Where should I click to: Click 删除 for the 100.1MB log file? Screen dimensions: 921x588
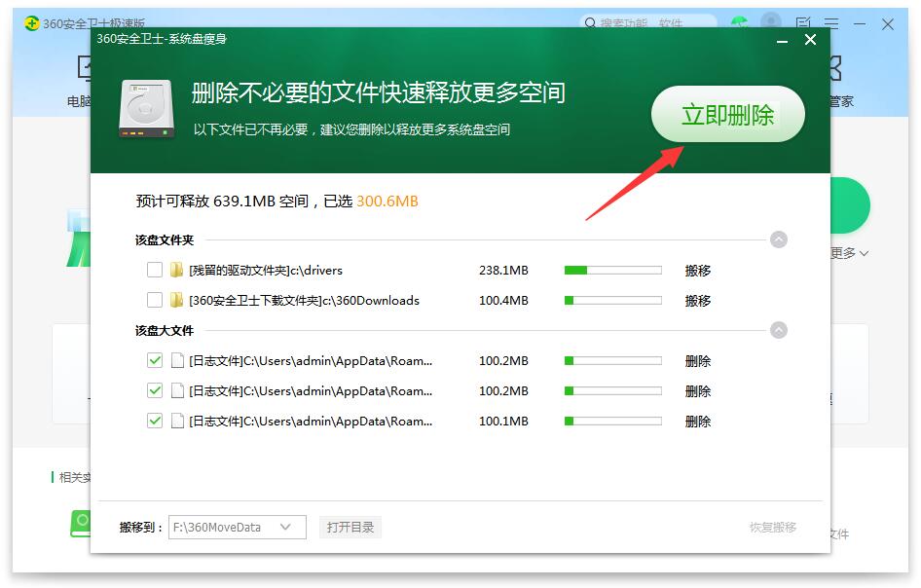[698, 422]
